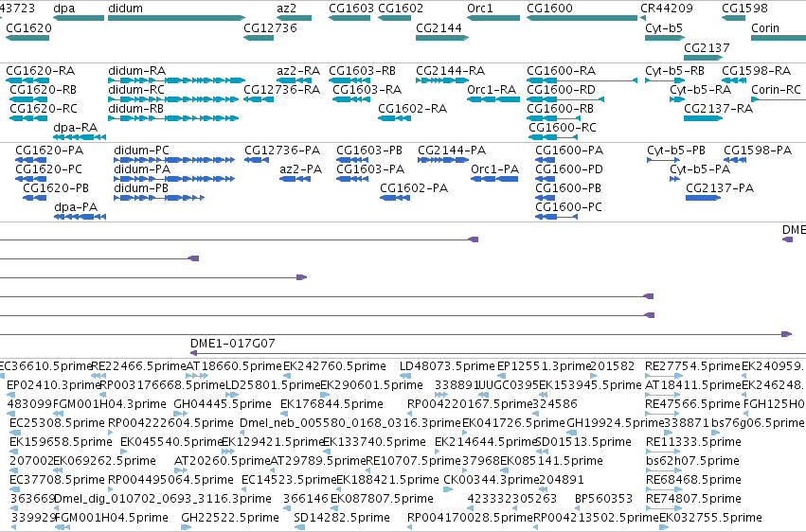Click the az2-PA protein feature
The height and width of the screenshot is (532, 806).
pyautogui.click(x=296, y=179)
